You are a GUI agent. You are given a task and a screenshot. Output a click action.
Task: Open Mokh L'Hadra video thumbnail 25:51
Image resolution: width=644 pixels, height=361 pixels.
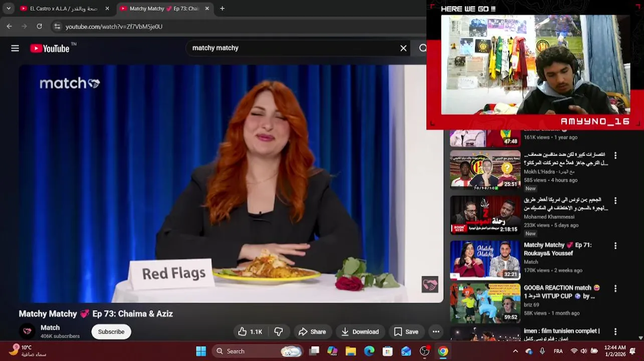pyautogui.click(x=485, y=170)
